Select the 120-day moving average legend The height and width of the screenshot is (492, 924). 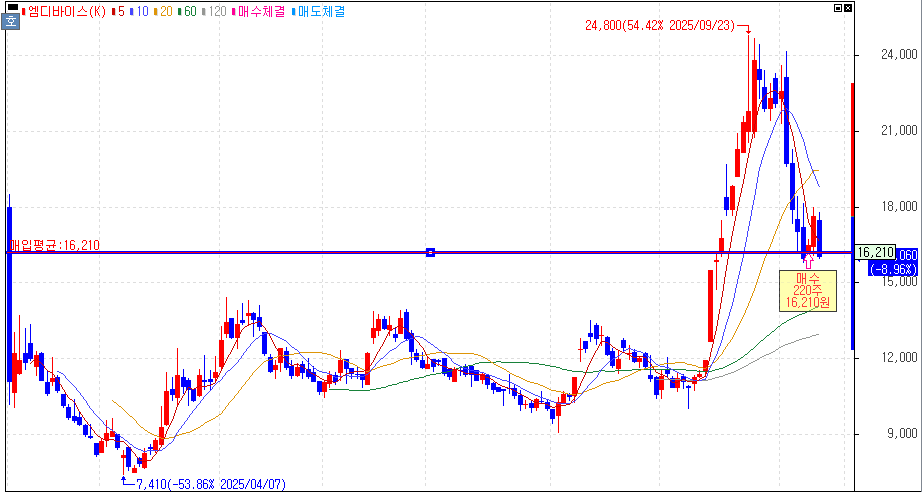[214, 11]
